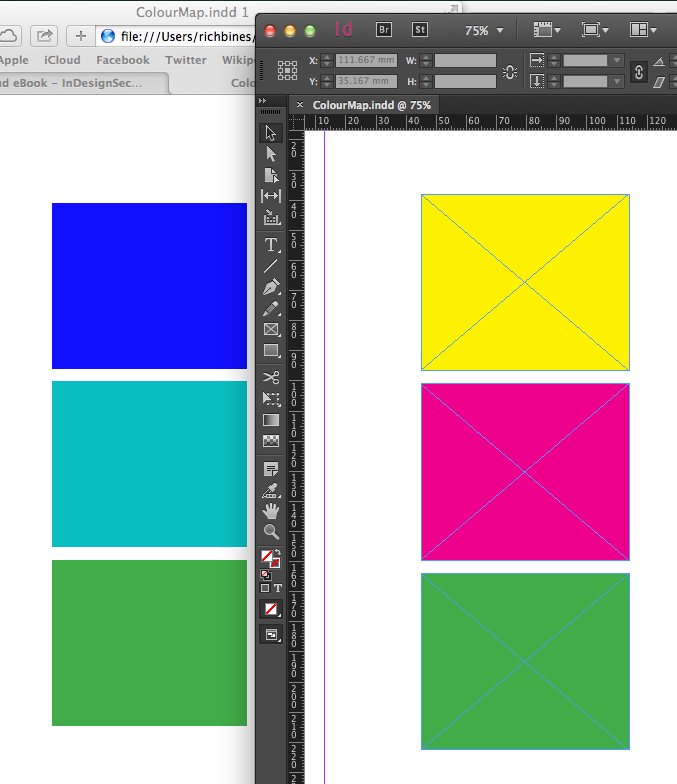Viewport: 677px width, 784px height.
Task: Open Adobe Stock with St button
Action: pos(420,30)
